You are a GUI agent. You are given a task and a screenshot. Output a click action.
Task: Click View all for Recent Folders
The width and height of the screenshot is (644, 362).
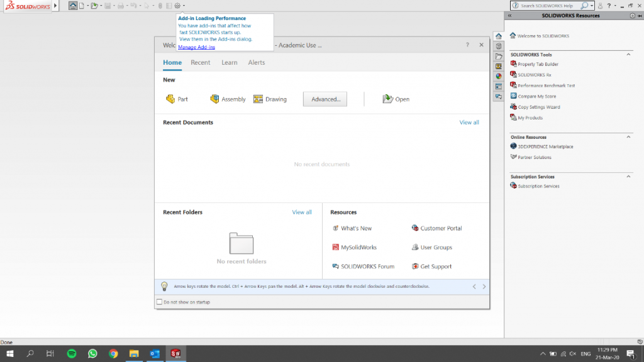[302, 212]
